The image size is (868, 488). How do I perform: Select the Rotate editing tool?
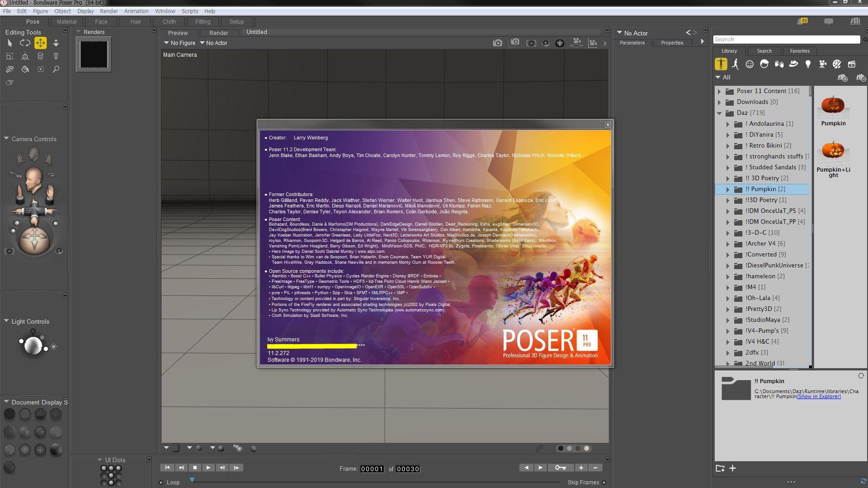[x=25, y=43]
